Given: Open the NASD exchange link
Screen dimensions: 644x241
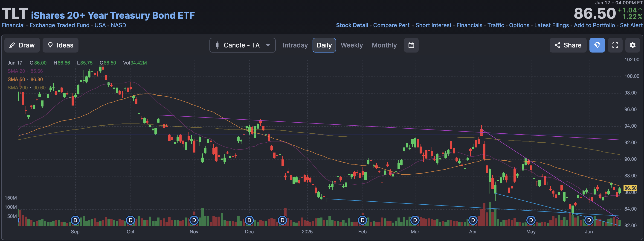Looking at the screenshot, I should click(x=119, y=25).
